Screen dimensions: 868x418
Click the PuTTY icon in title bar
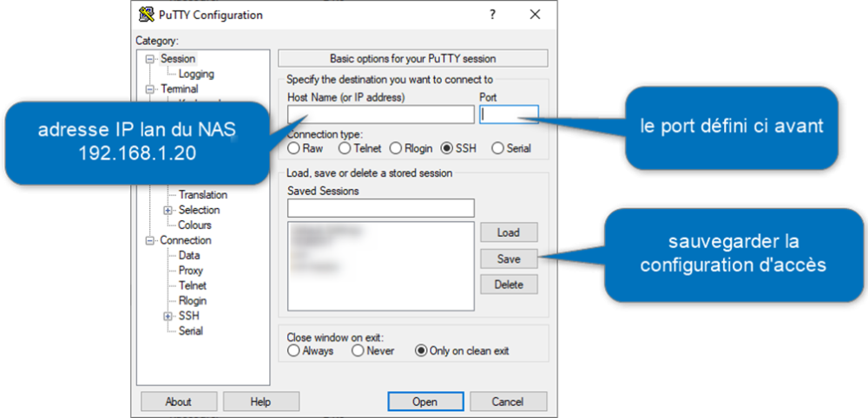point(147,15)
